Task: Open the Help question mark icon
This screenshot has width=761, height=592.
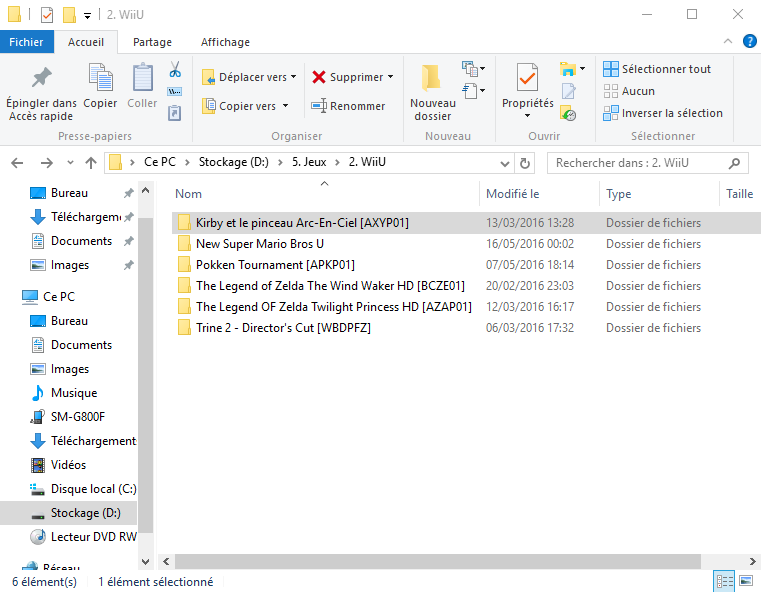Action: (749, 42)
